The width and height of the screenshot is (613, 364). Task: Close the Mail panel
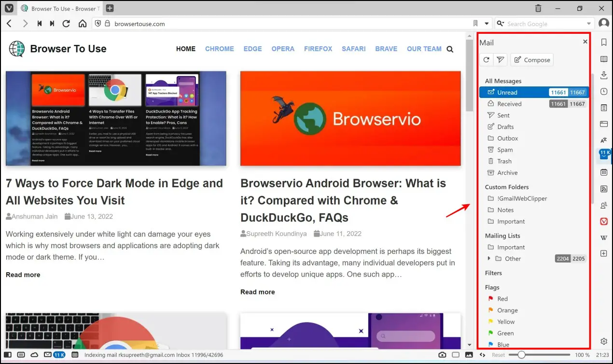pyautogui.click(x=585, y=42)
